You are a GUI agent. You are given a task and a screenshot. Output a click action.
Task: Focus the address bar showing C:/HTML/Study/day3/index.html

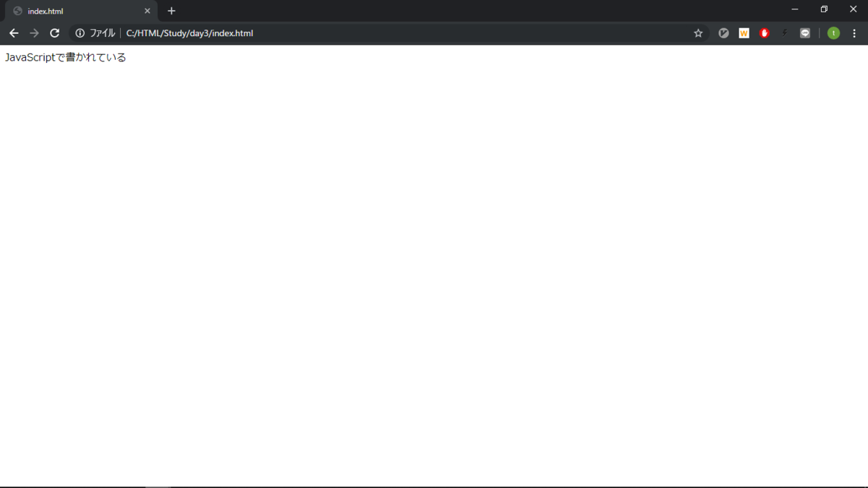point(391,33)
